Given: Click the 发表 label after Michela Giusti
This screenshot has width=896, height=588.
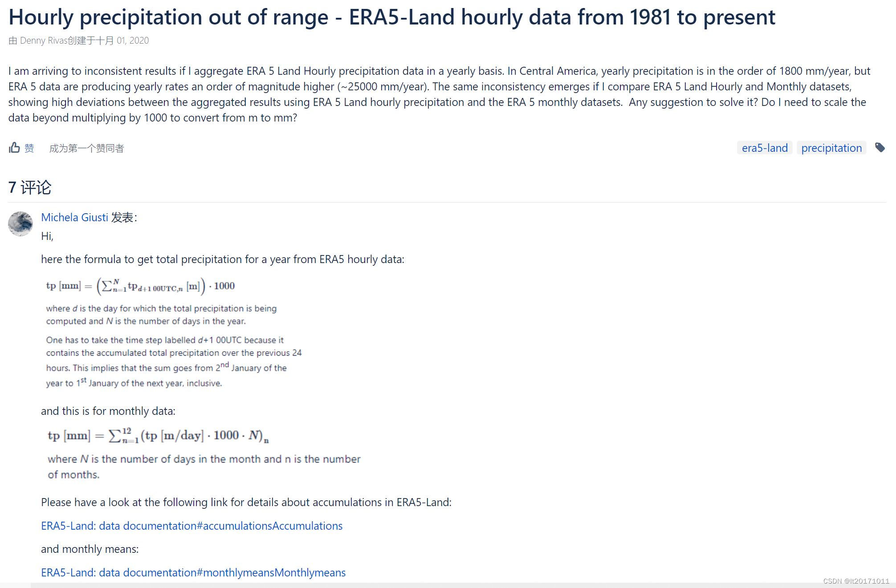Looking at the screenshot, I should (x=123, y=217).
